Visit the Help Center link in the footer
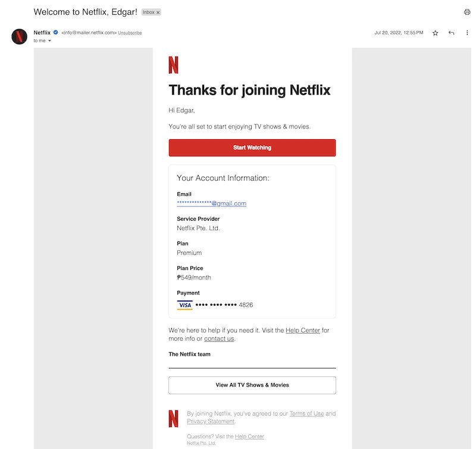 pos(250,436)
